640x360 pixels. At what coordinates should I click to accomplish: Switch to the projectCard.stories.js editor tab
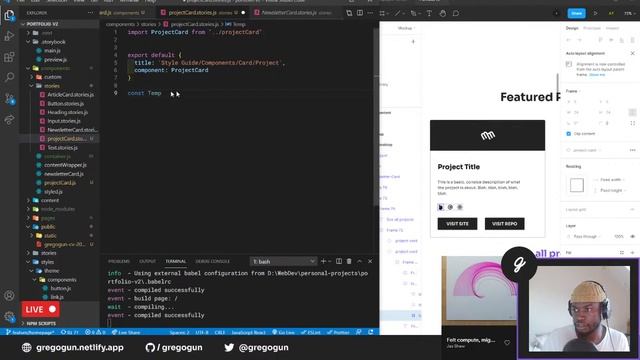tap(203, 13)
